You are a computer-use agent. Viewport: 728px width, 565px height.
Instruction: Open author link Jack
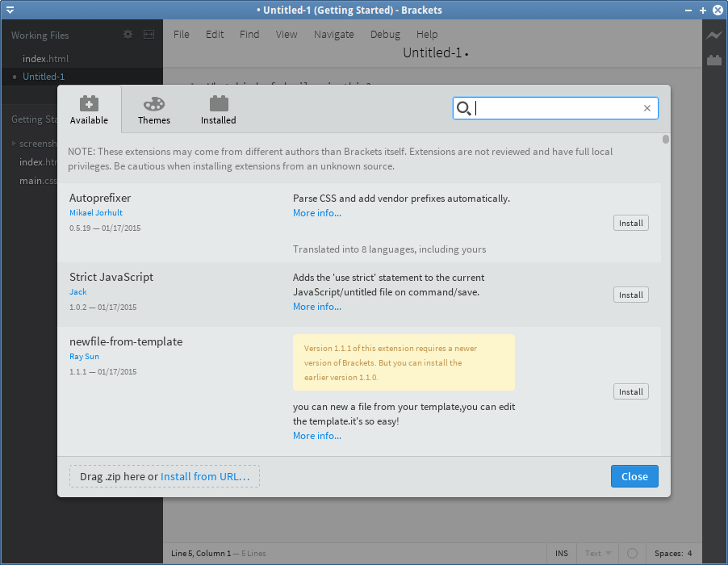tap(78, 292)
